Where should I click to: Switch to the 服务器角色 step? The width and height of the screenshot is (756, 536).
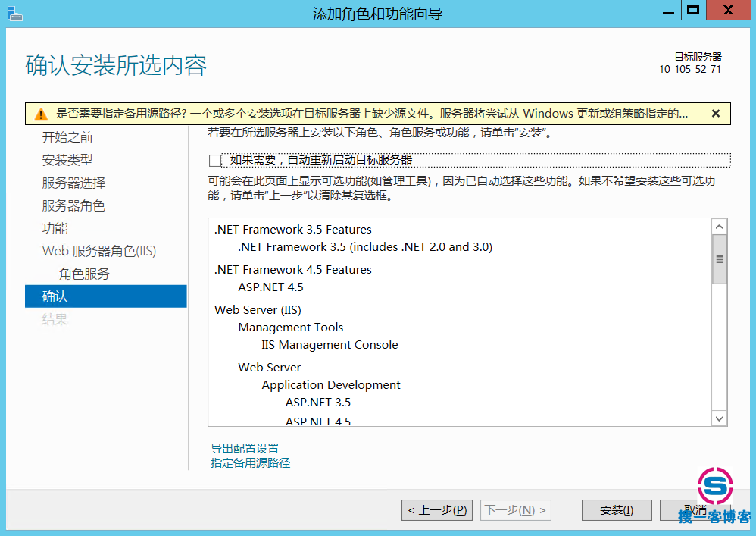tap(73, 205)
